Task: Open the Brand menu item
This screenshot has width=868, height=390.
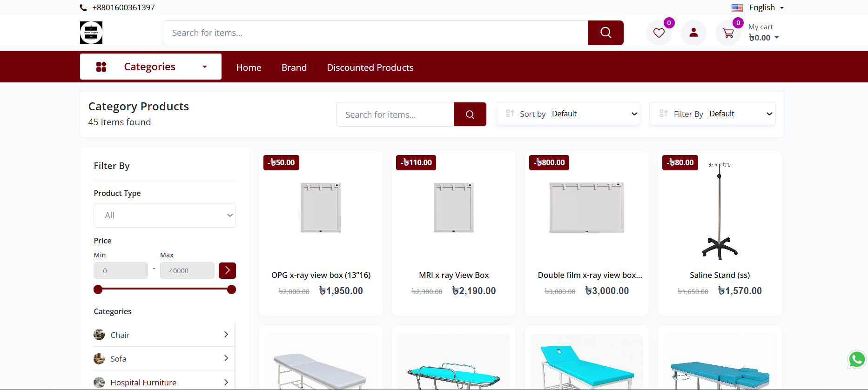Action: pyautogui.click(x=294, y=67)
